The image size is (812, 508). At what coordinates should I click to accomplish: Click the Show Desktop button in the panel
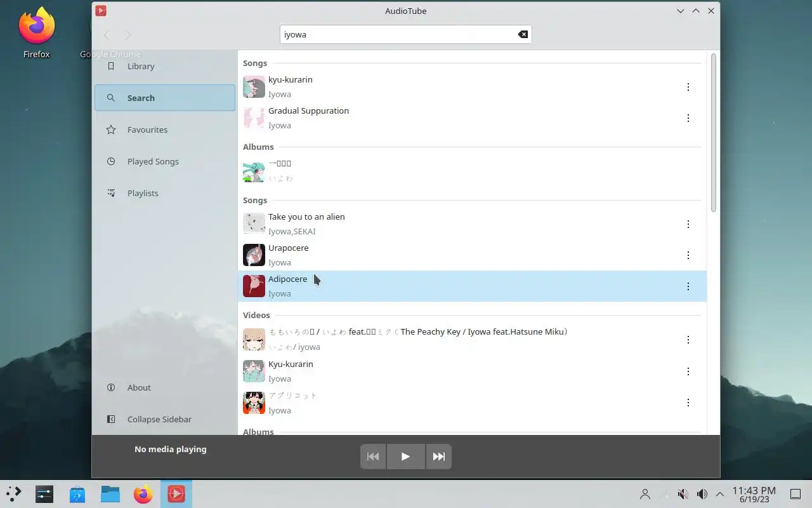pyautogui.click(x=796, y=494)
